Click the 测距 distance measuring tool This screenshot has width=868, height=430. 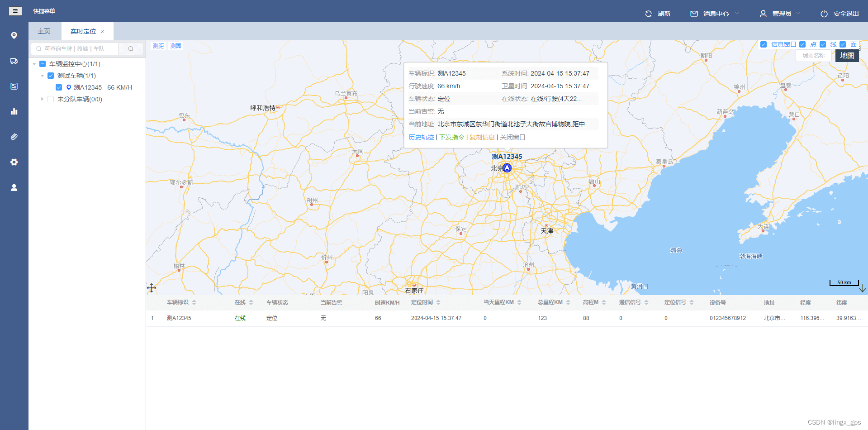click(x=158, y=46)
